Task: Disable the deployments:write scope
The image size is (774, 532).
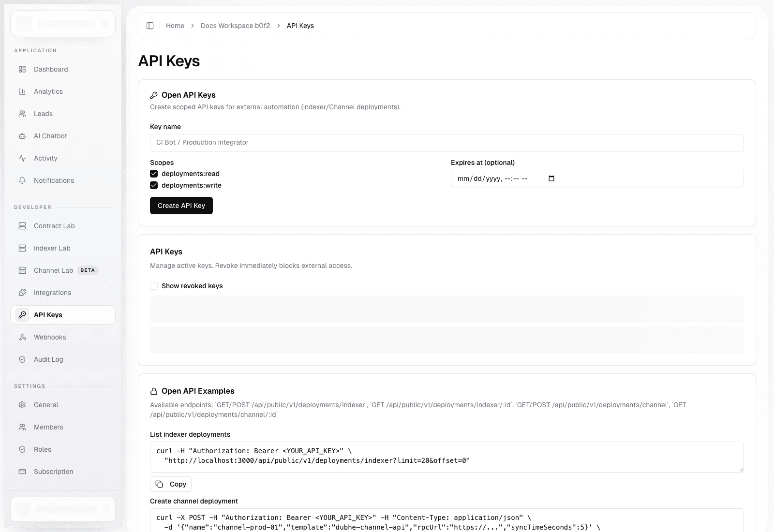Action: tap(154, 185)
